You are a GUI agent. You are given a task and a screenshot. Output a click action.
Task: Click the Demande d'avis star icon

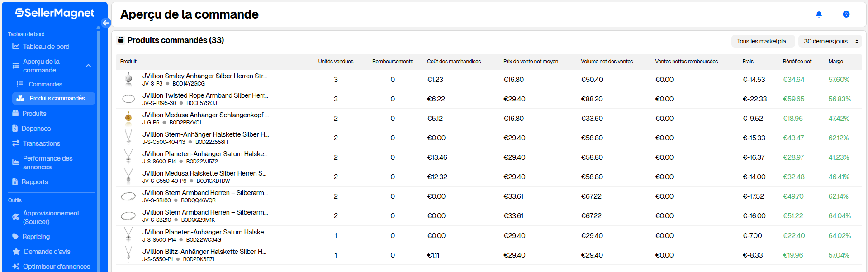16,252
